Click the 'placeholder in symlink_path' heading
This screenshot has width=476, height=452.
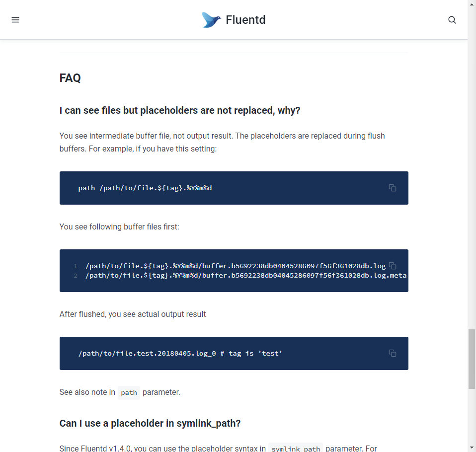(x=150, y=423)
